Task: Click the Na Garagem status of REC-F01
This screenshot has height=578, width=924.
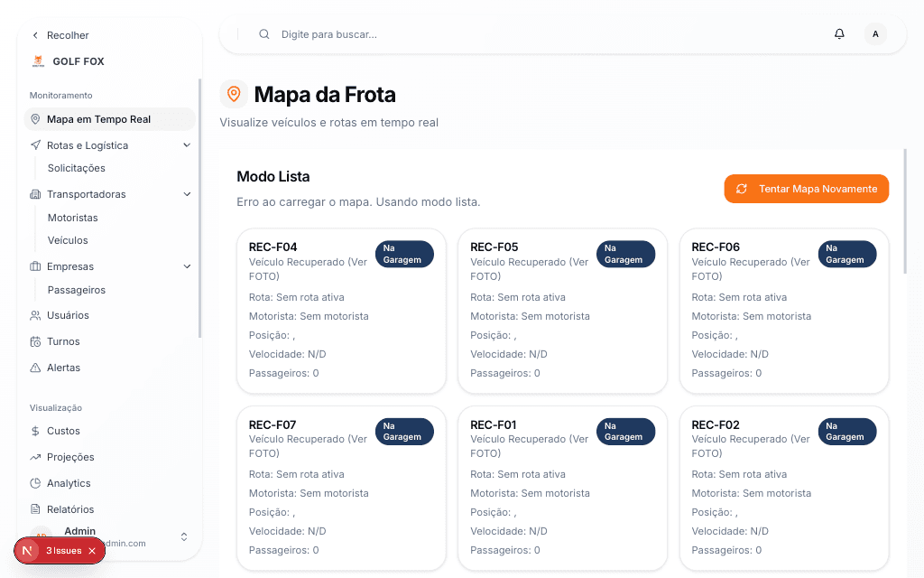Action: coord(625,431)
